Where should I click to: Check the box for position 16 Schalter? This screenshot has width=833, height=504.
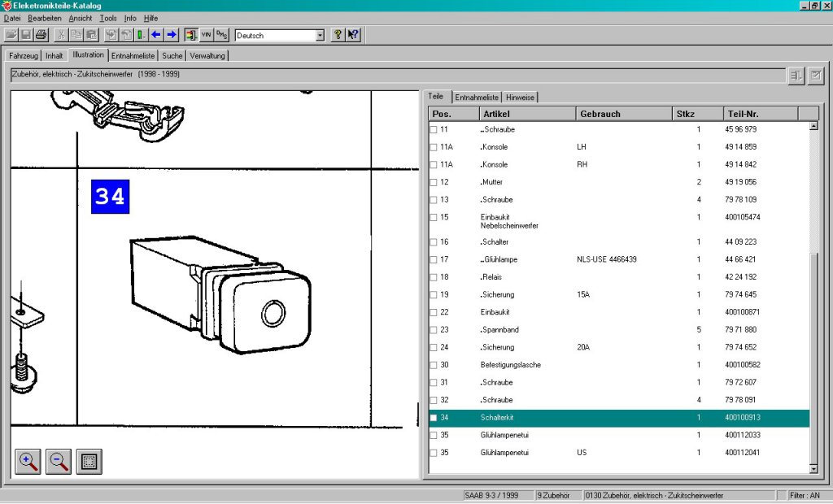(x=434, y=242)
